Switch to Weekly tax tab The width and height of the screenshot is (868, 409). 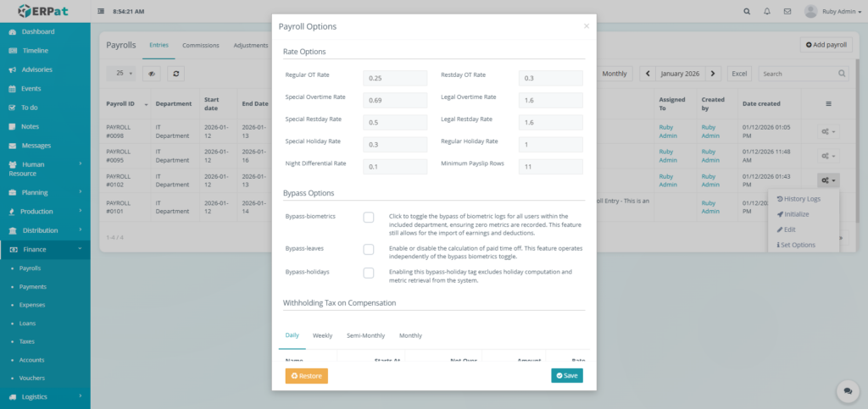click(323, 335)
